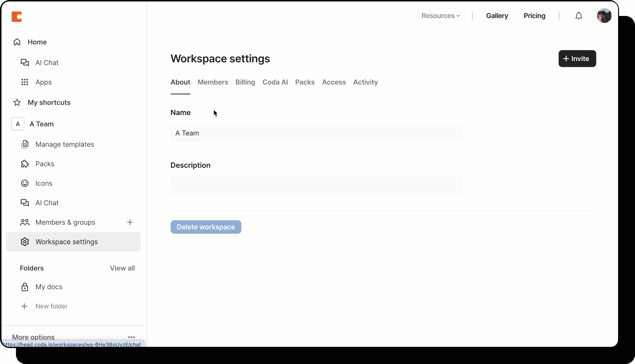The width and height of the screenshot is (635, 364).
Task: Switch to the Billing tab
Action: click(245, 82)
